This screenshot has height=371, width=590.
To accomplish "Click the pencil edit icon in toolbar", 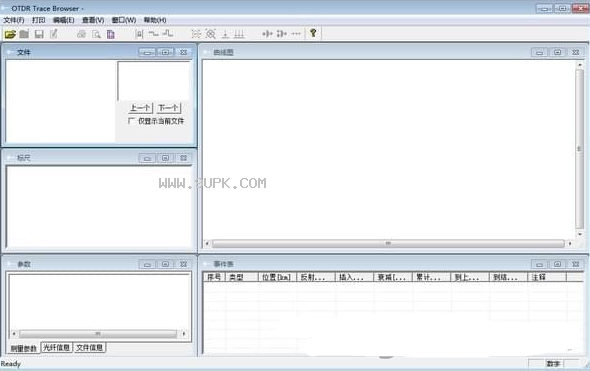I will 54,34.
